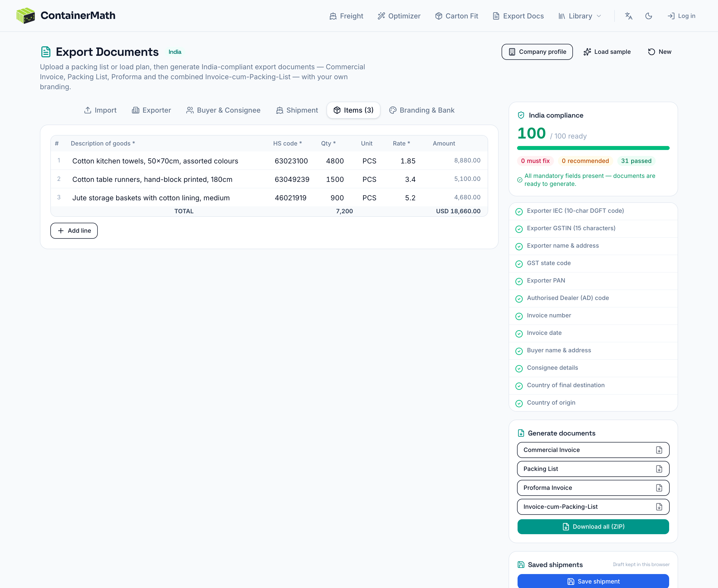Click check icon beside Buyer name & address
The image size is (718, 588).
[519, 351]
